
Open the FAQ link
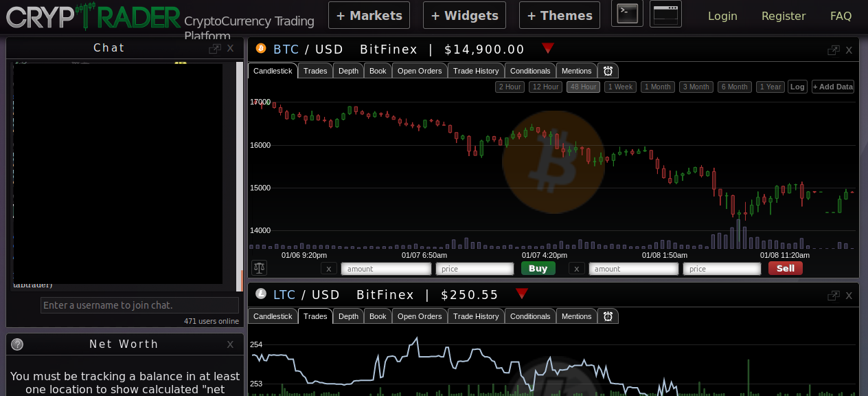point(841,16)
